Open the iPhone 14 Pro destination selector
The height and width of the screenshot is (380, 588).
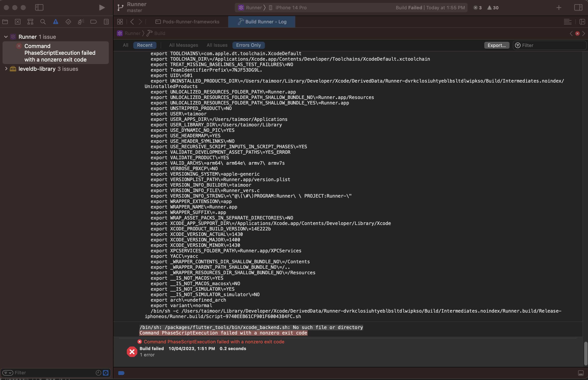[288, 8]
